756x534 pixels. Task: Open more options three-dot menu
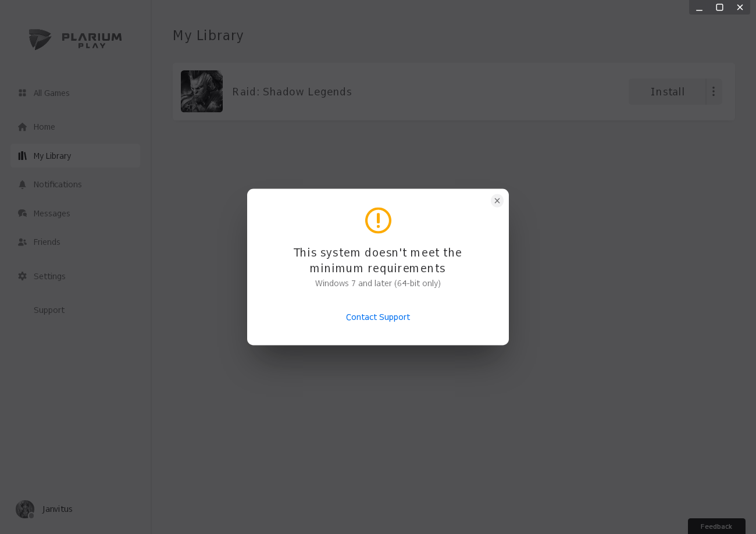click(x=714, y=92)
